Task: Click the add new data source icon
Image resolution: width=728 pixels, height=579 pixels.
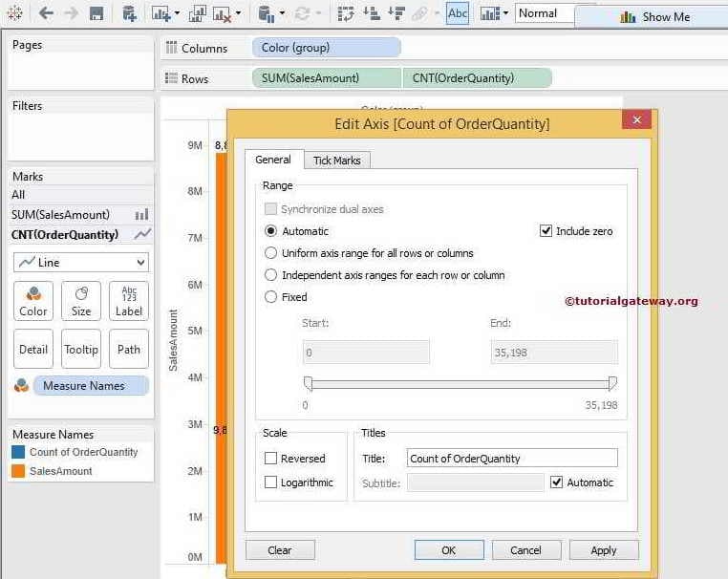Action: (x=129, y=13)
